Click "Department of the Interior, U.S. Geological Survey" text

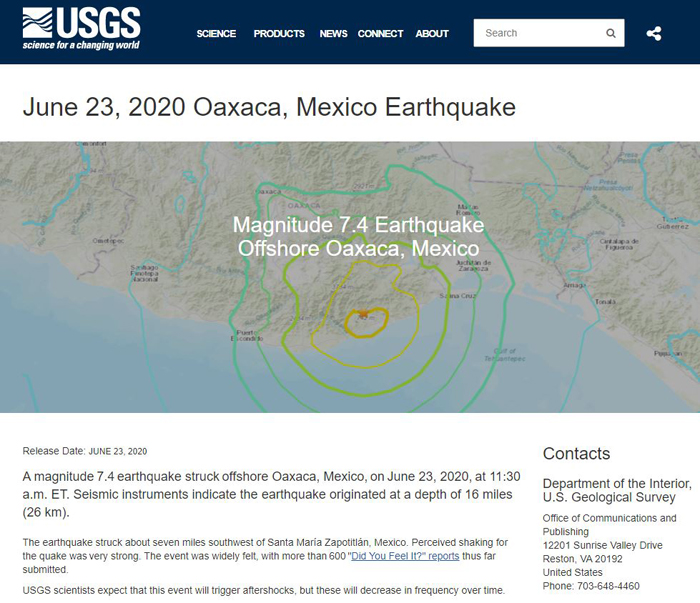pyautogui.click(x=617, y=490)
